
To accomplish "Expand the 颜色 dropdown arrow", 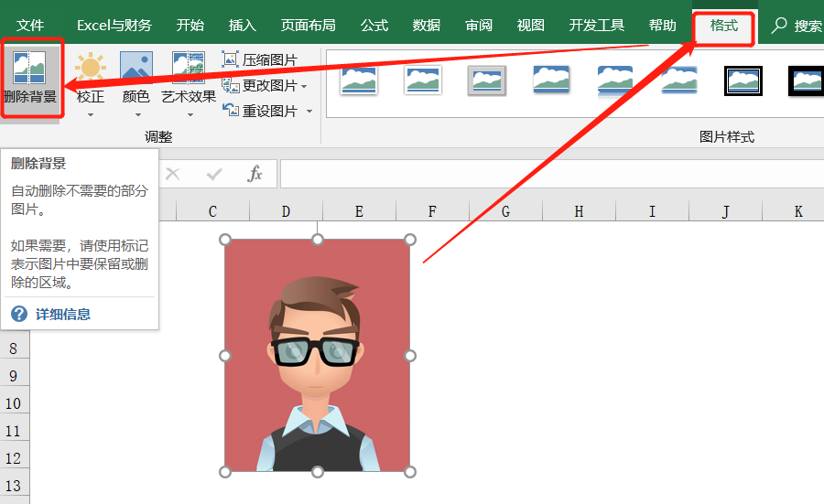I will [x=137, y=114].
